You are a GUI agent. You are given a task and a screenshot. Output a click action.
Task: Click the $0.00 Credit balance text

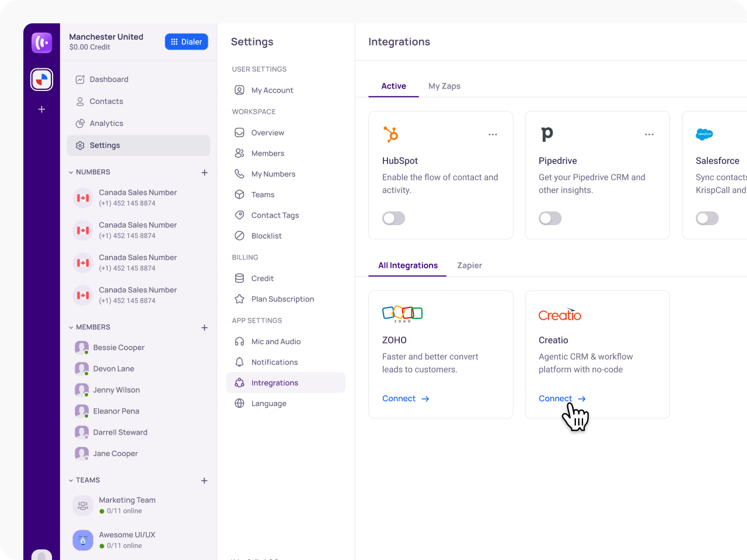[x=90, y=47]
